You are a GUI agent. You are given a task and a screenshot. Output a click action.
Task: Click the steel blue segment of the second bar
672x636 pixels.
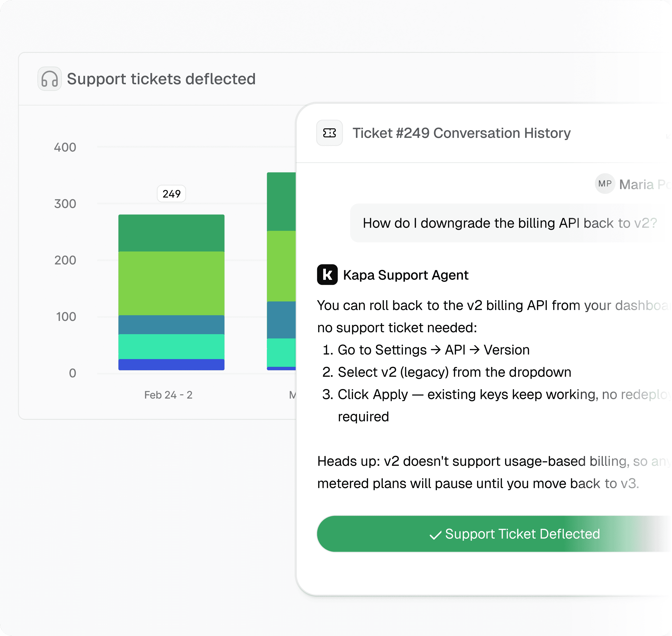pos(281,320)
